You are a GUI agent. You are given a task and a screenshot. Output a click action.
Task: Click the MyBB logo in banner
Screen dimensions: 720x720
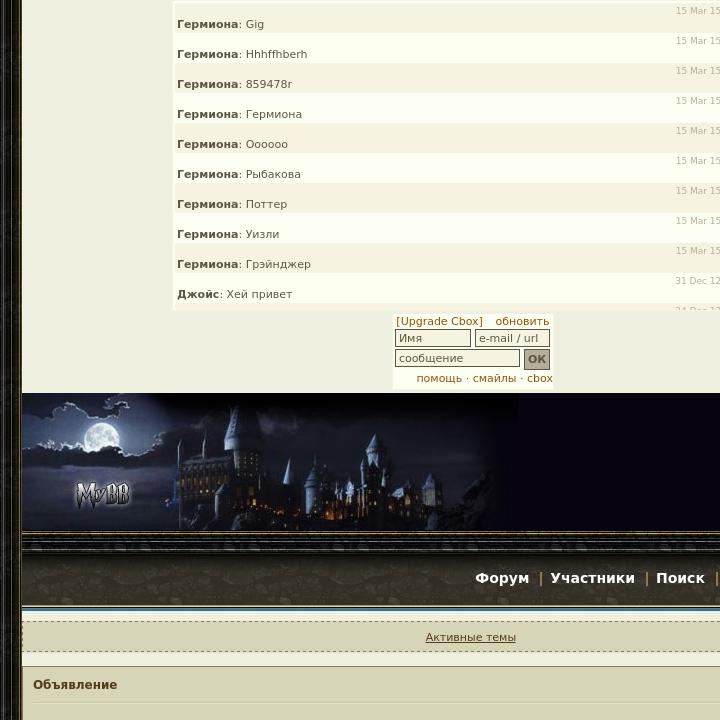tap(103, 495)
